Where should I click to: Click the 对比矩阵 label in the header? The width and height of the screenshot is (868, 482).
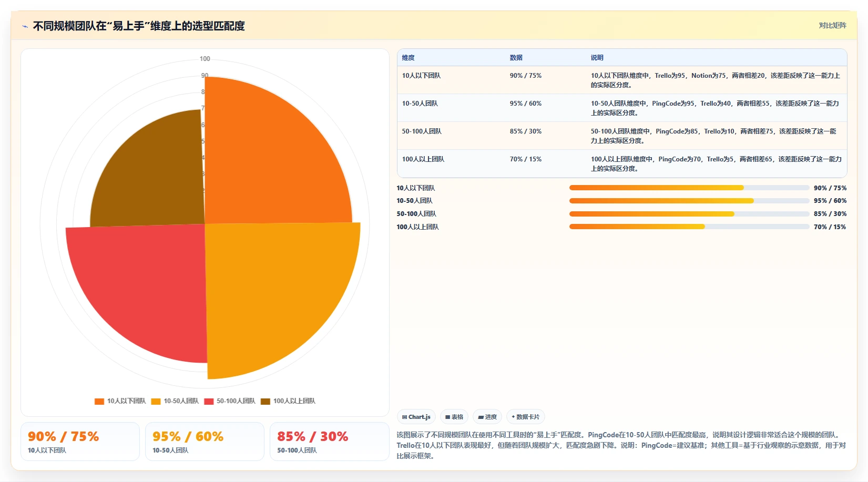coord(832,26)
